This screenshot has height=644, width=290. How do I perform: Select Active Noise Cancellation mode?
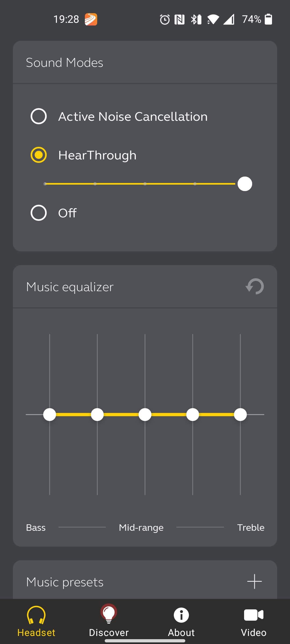(39, 116)
